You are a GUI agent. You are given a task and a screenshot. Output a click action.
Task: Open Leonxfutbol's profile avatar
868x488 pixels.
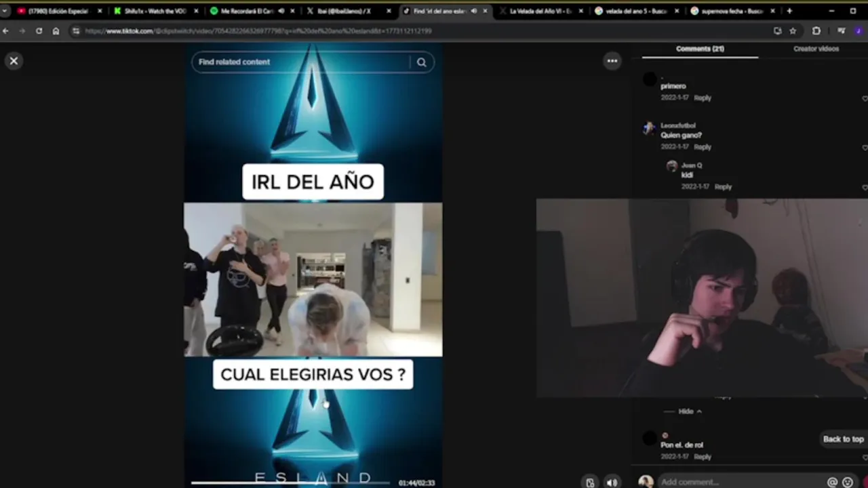(x=649, y=128)
